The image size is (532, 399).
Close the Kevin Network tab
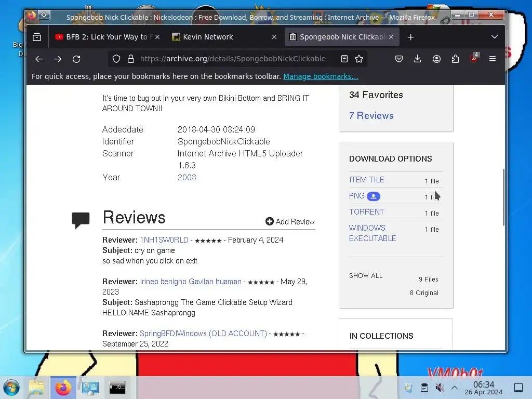tap(274, 37)
